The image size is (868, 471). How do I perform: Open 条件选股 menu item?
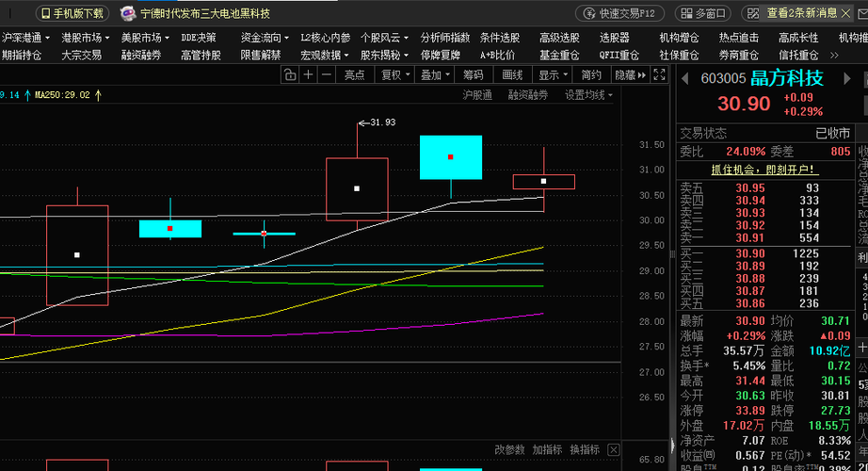pos(500,38)
